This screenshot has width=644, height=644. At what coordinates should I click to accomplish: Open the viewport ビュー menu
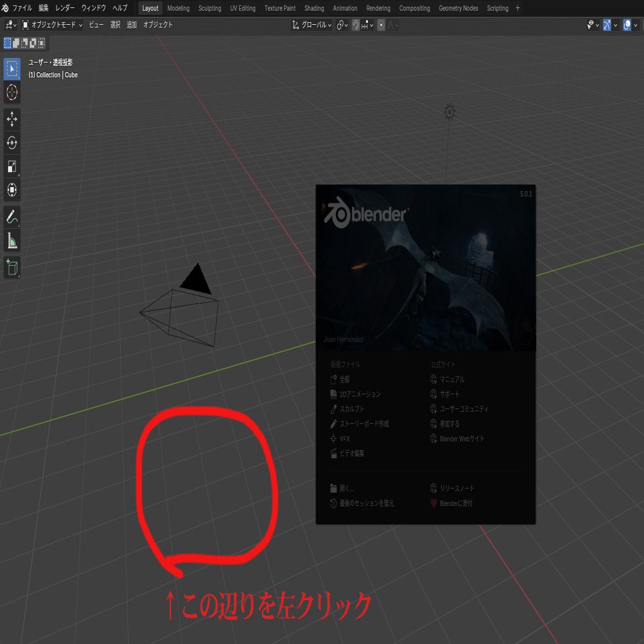point(96,25)
